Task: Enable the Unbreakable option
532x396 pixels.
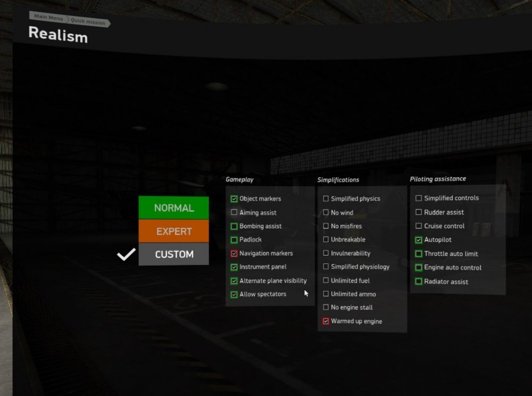Action: (326, 240)
